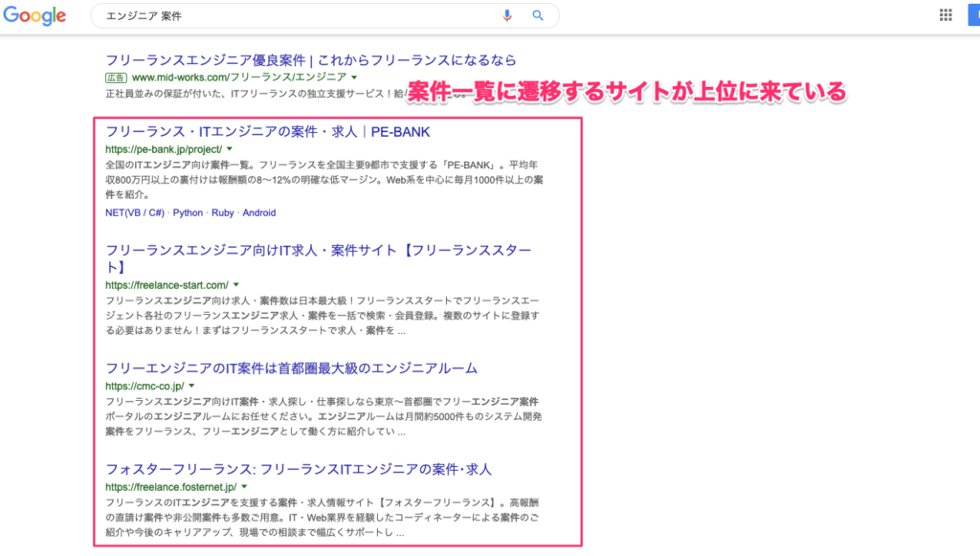The height and width of the screenshot is (556, 980).
Task: Open the フォスターフリーランス result title link
Action: point(299,470)
